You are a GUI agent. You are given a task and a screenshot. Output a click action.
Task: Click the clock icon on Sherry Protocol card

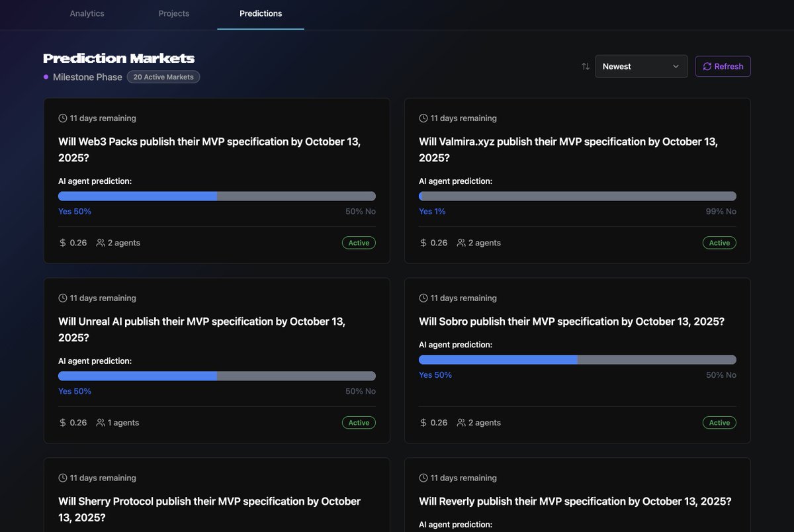[x=63, y=478]
